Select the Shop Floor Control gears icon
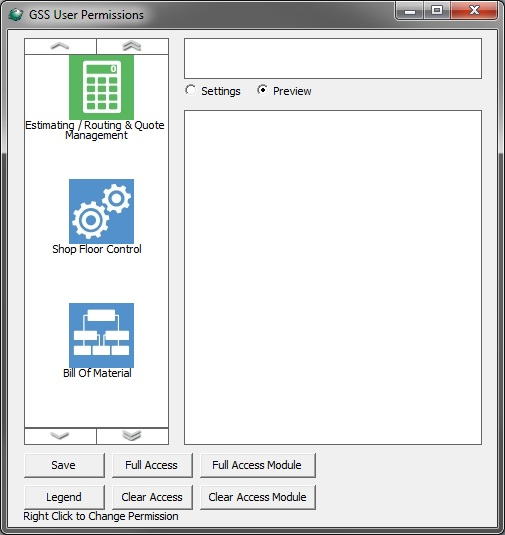 [x=101, y=211]
